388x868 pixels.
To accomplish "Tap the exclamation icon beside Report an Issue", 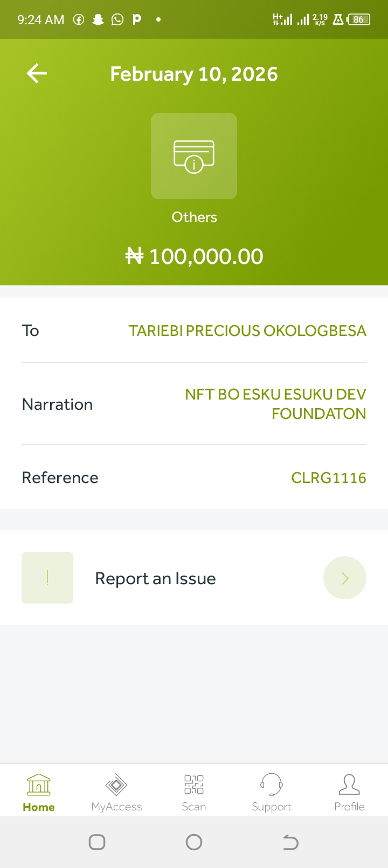I will [x=47, y=578].
